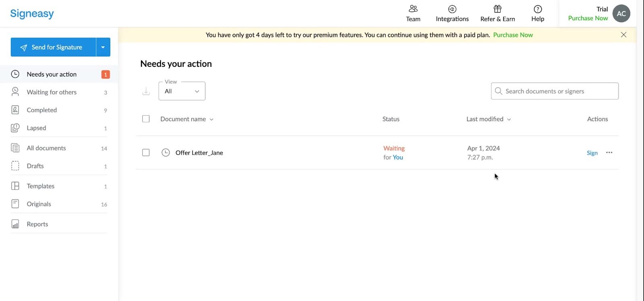This screenshot has height=301, width=644.
Task: Open the Send for Signature dropdown arrow
Action: point(103,47)
